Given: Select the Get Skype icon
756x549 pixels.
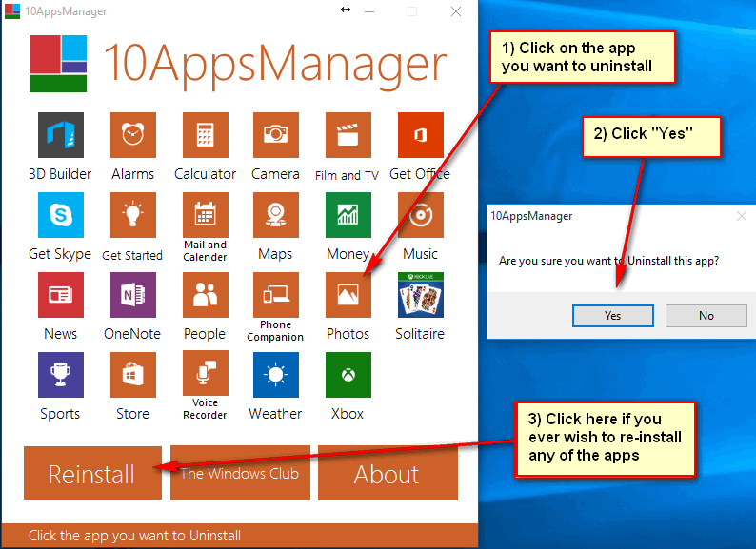Looking at the screenshot, I should pos(61,215).
